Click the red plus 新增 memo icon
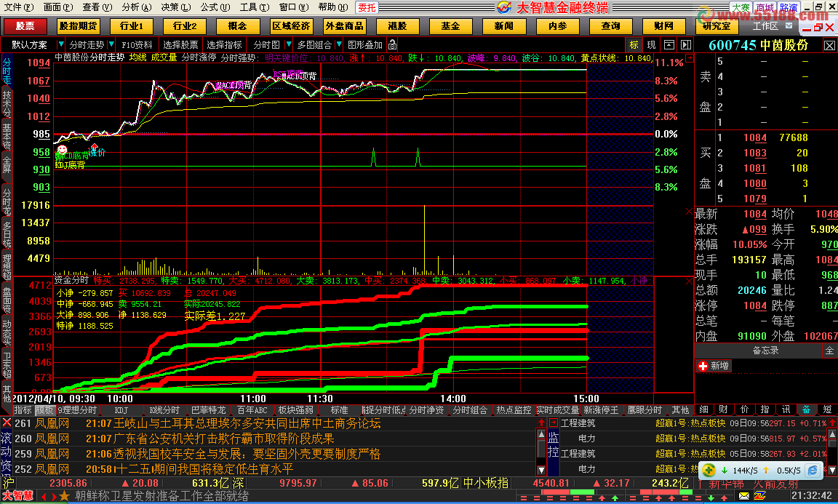 [703, 366]
